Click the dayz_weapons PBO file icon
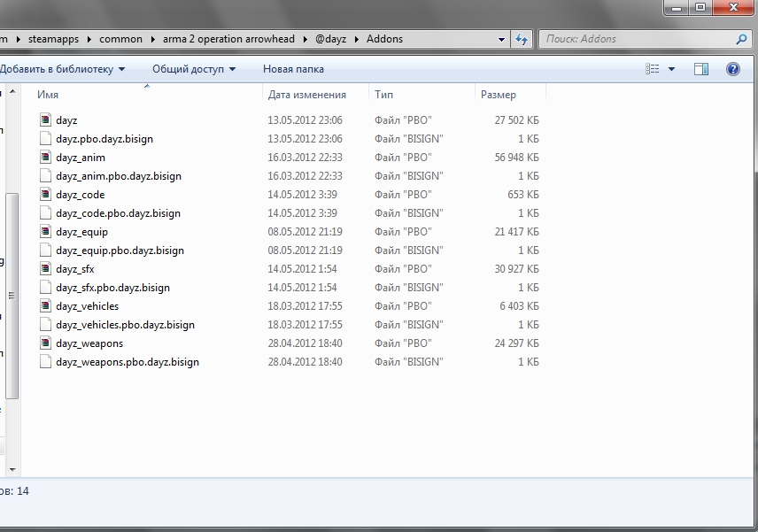Viewport: 758px width, 532px height. coord(45,343)
